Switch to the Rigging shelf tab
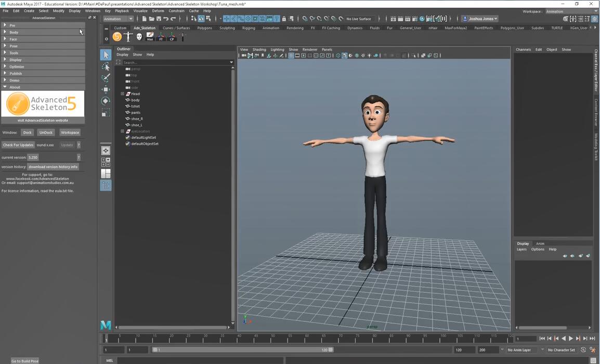This screenshot has width=600, height=364. click(x=249, y=28)
